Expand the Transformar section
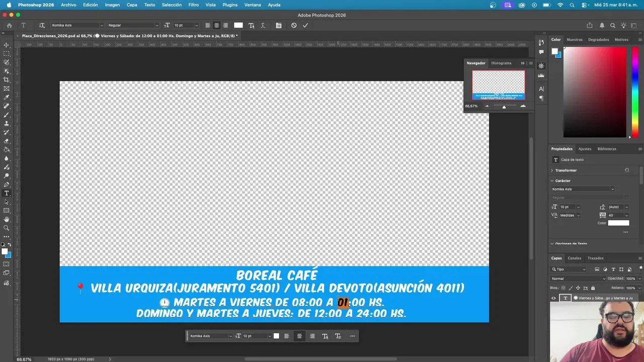The height and width of the screenshot is (362, 644). [552, 170]
